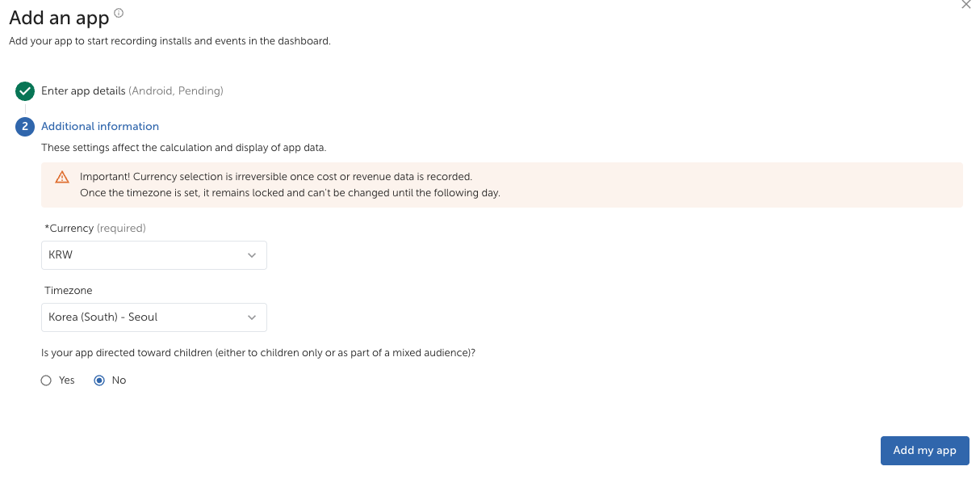Go back to Enter app details step
This screenshot has height=479, width=980.
point(83,91)
